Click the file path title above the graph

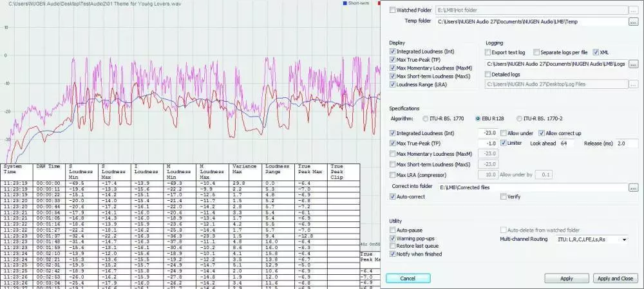pyautogui.click(x=94, y=4)
